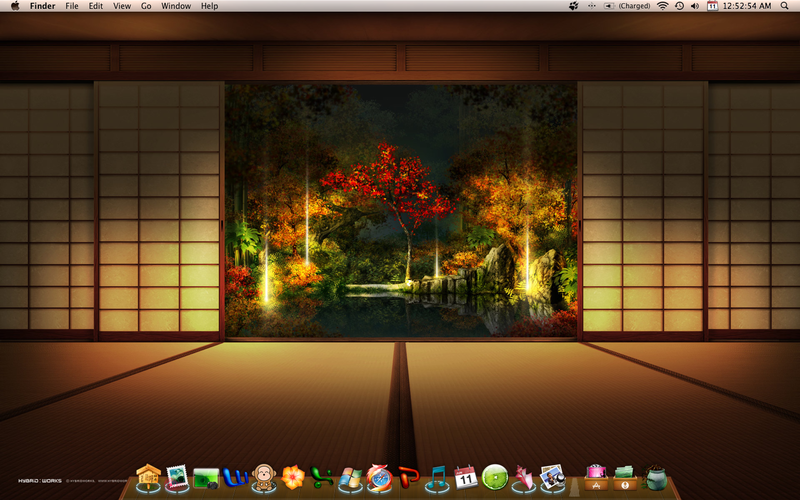
Task: Open the Applications box stack in dock
Action: [596, 478]
